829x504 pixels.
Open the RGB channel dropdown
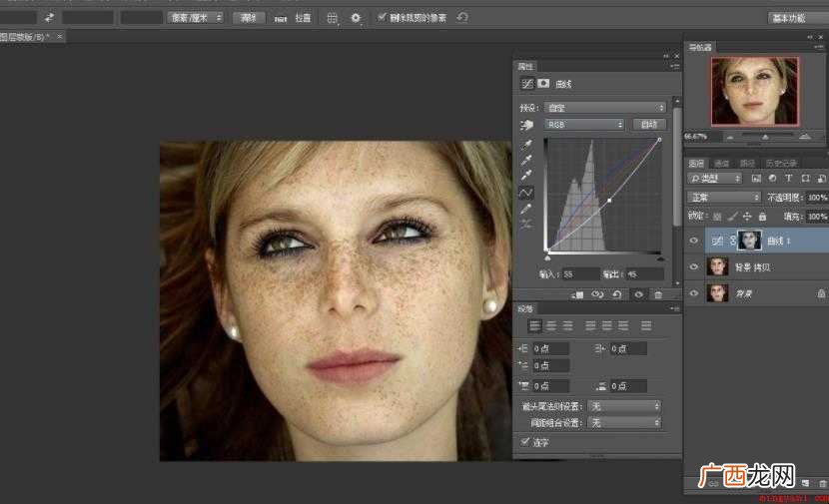pyautogui.click(x=584, y=125)
